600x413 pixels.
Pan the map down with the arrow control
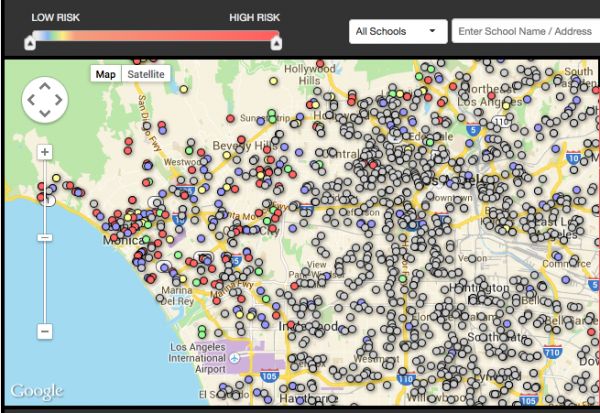point(45,114)
